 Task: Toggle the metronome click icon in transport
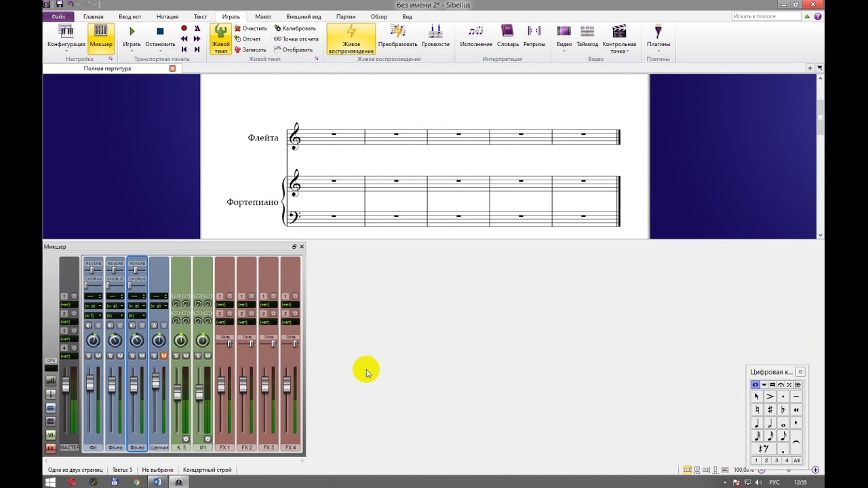coord(197,28)
